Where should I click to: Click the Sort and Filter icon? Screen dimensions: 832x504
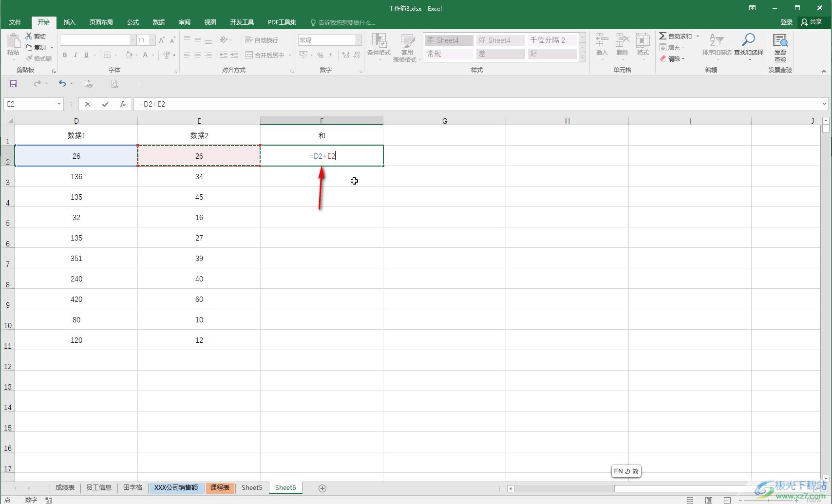tap(716, 41)
